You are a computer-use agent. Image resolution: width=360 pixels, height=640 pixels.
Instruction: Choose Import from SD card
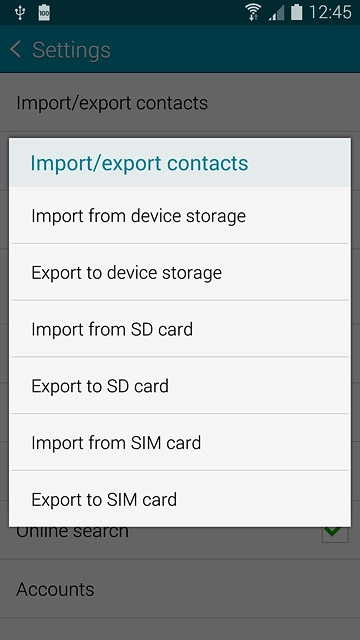[x=180, y=329]
